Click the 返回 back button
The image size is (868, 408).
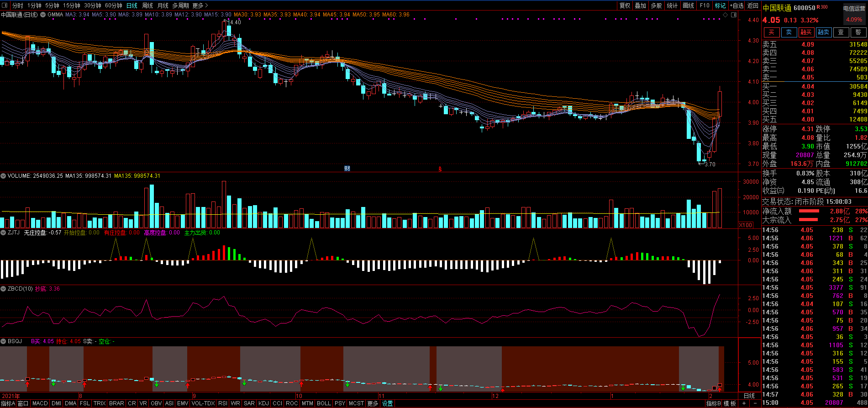click(x=752, y=5)
